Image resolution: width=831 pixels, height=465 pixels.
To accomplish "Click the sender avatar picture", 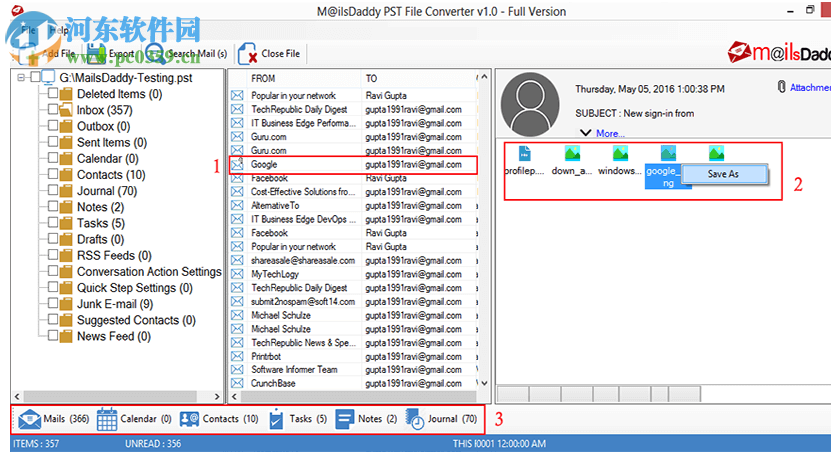I will [x=530, y=104].
